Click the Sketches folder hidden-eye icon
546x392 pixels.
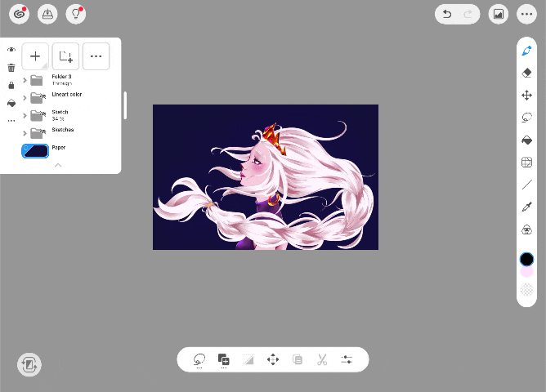tap(43, 131)
